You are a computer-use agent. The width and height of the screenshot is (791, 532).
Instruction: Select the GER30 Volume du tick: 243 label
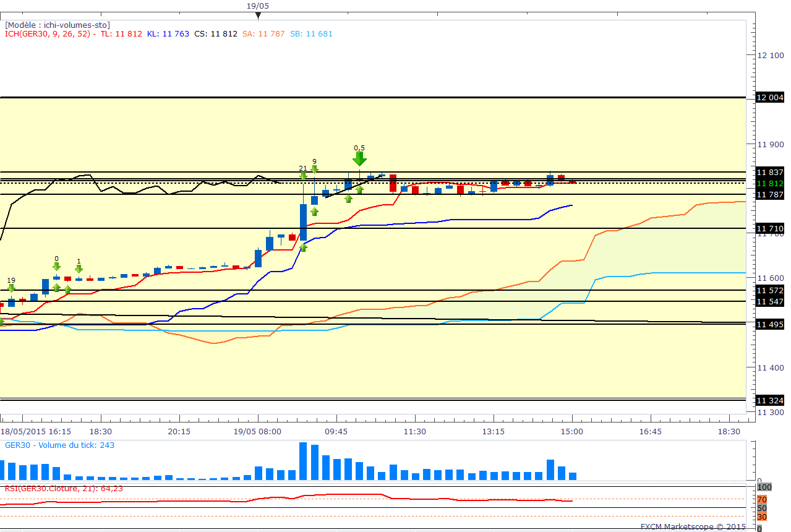59,445
